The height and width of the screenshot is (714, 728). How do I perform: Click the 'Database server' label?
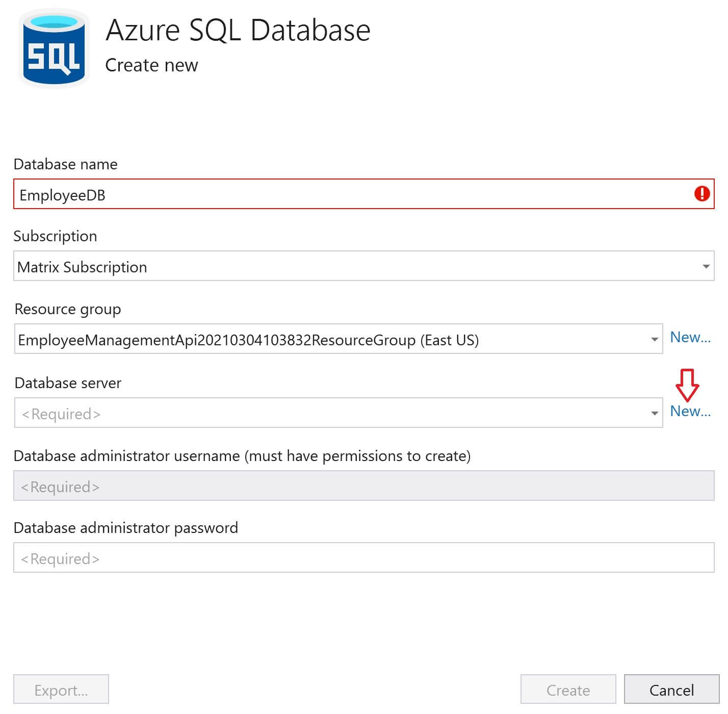68,383
